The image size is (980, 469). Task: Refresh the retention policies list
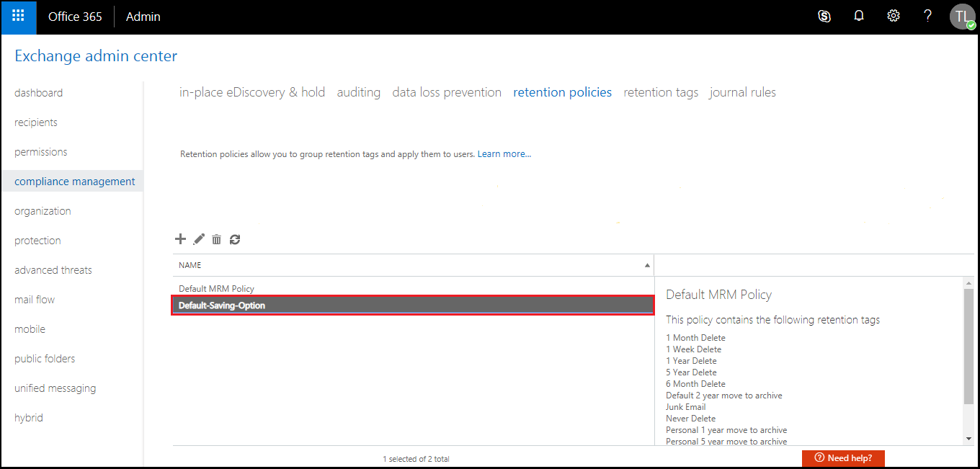[235, 239]
